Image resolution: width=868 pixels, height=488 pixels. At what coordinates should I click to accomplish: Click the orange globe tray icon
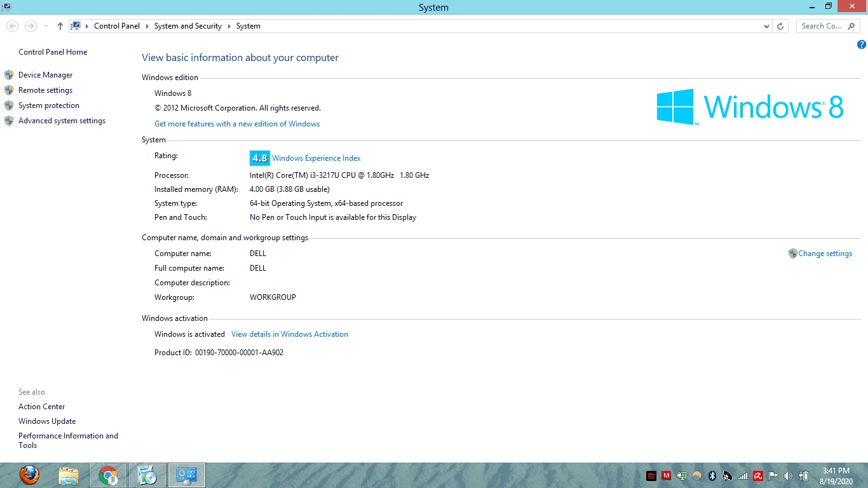tap(697, 476)
